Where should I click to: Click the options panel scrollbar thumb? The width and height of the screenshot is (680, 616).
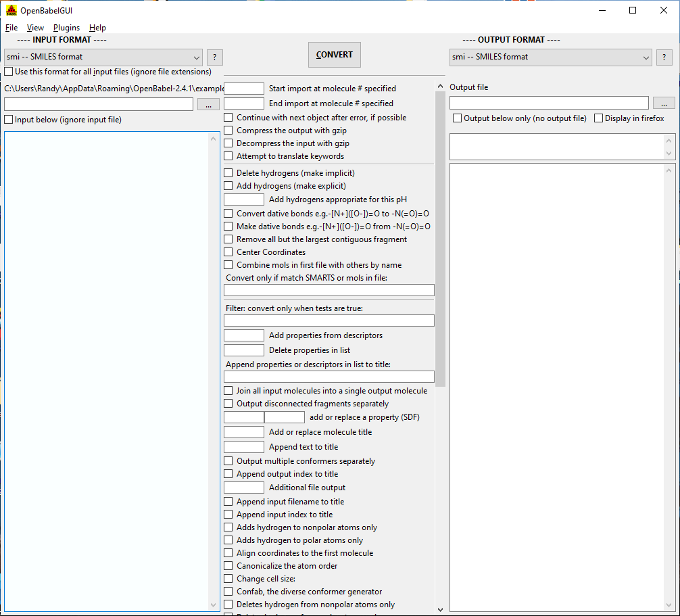(440, 239)
